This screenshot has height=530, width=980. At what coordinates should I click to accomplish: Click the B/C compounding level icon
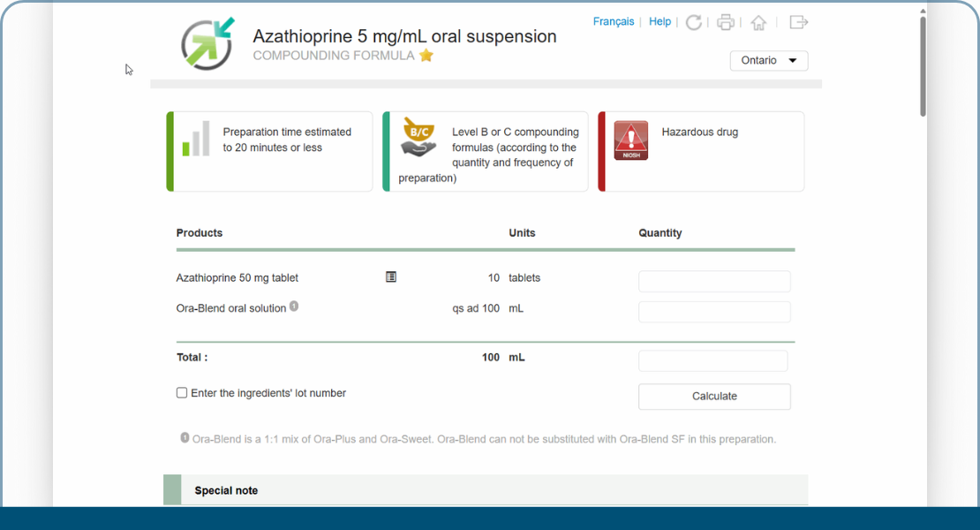point(418,137)
